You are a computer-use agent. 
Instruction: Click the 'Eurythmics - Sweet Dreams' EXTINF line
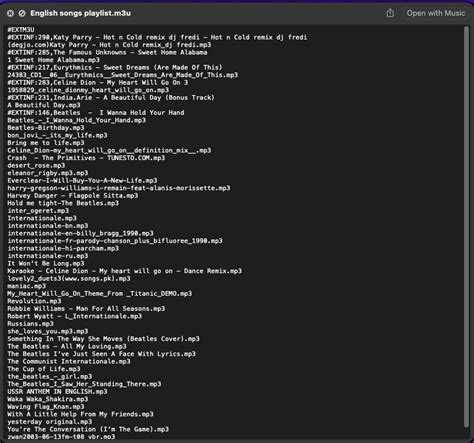115,67
